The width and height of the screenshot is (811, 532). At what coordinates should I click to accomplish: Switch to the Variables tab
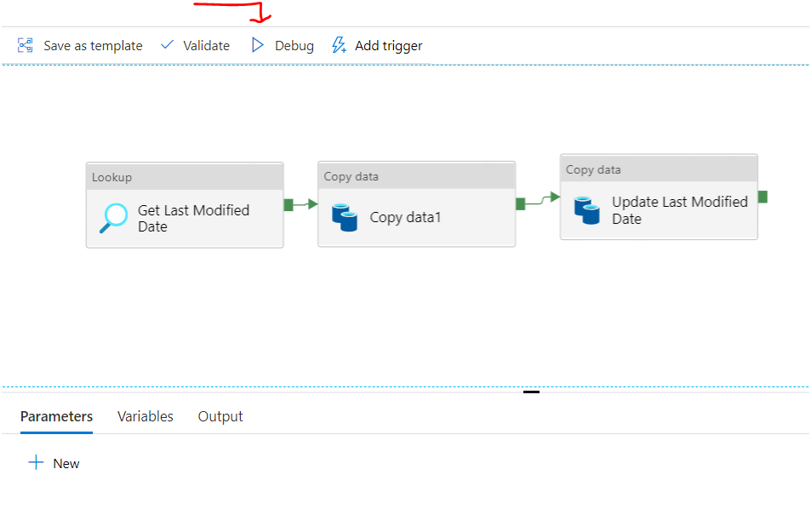(146, 416)
